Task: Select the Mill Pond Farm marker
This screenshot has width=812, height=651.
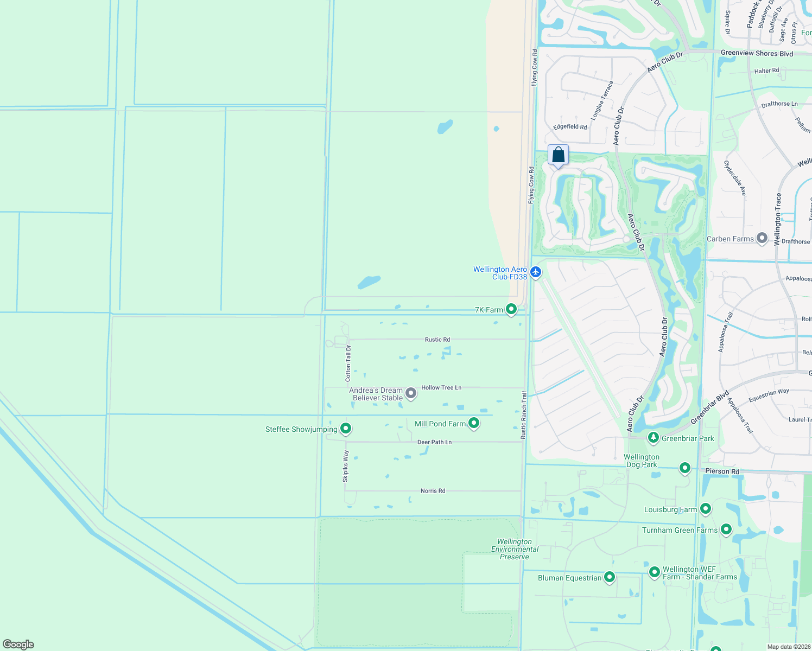Action: point(473,423)
